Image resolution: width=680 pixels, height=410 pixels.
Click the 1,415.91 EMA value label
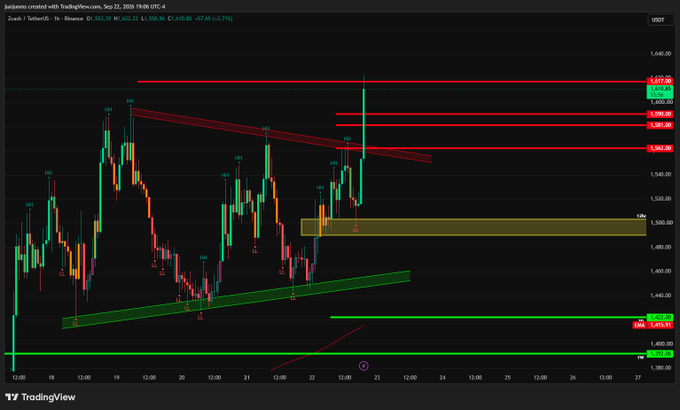660,325
